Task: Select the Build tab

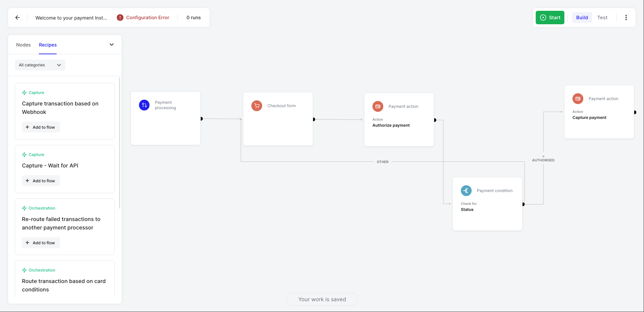Action: pos(582,17)
